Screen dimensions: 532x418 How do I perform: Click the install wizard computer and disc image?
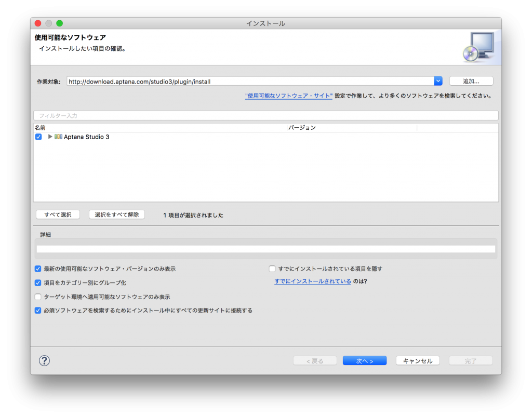coord(479,47)
